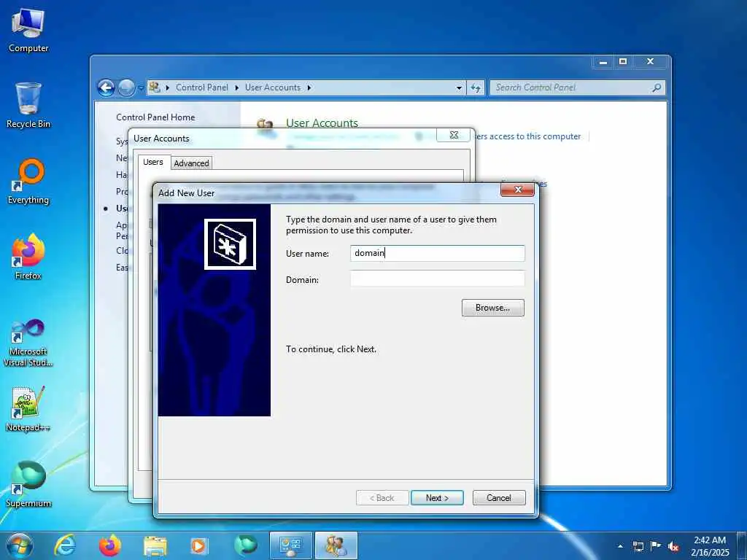Click the Browse... button

(x=492, y=308)
